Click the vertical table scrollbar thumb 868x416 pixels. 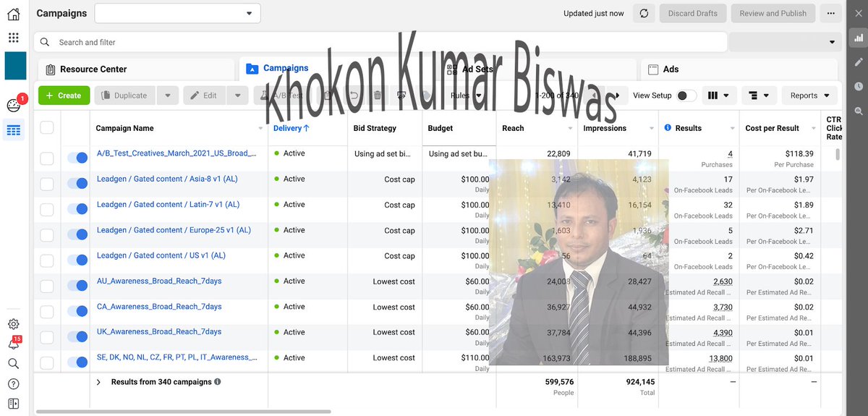pyautogui.click(x=838, y=153)
